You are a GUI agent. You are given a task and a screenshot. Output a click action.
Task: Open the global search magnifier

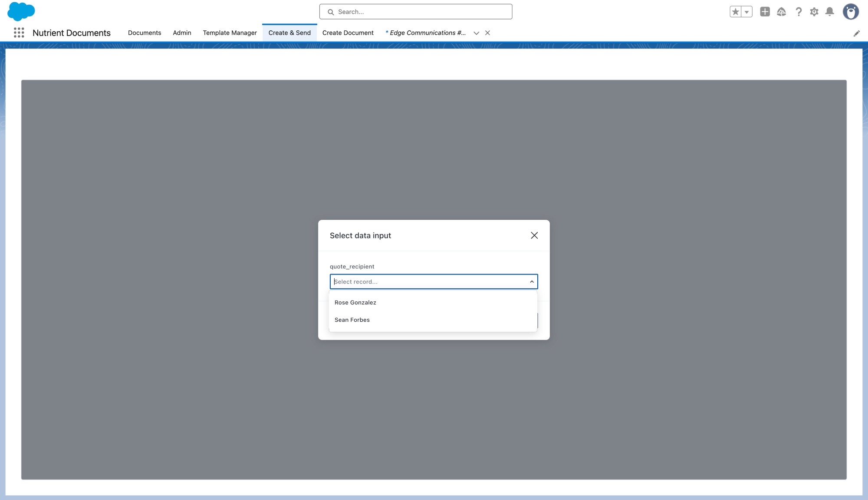click(331, 12)
